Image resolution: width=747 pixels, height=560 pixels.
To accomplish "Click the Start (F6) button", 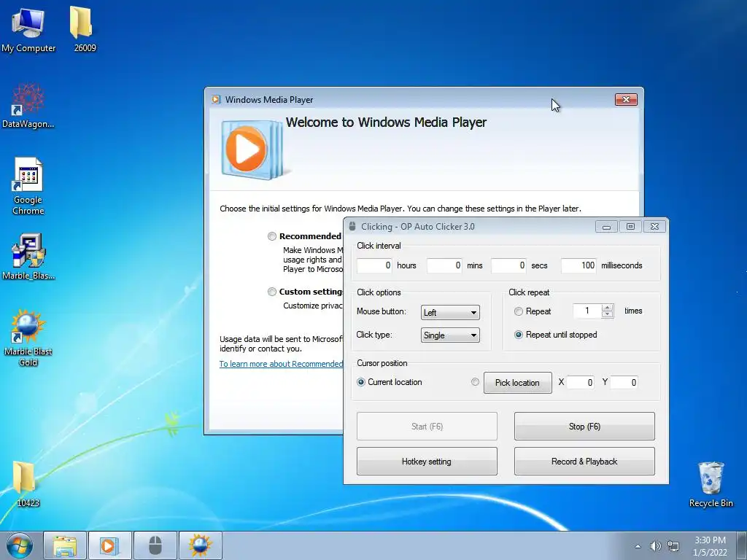I will coord(427,426).
